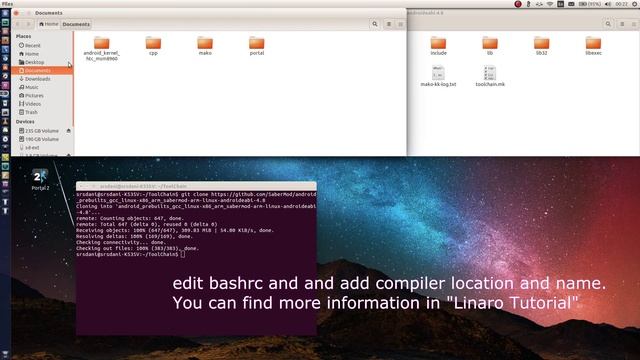The height and width of the screenshot is (360, 640).
Task: Click the Documents sidebar scrollbar
Action: click(x=73, y=79)
